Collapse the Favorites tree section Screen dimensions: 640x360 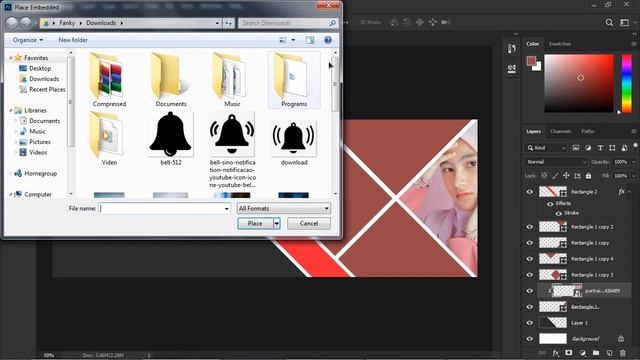pyautogui.click(x=11, y=58)
